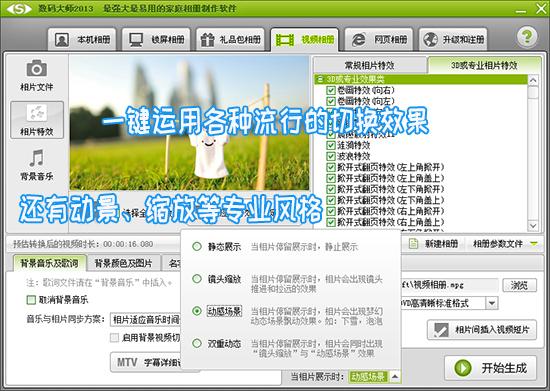This screenshot has width=550, height=391.
Task: Toggle 掀开式翻页特效 (右上角掀开) checkbox
Action: [x=331, y=211]
